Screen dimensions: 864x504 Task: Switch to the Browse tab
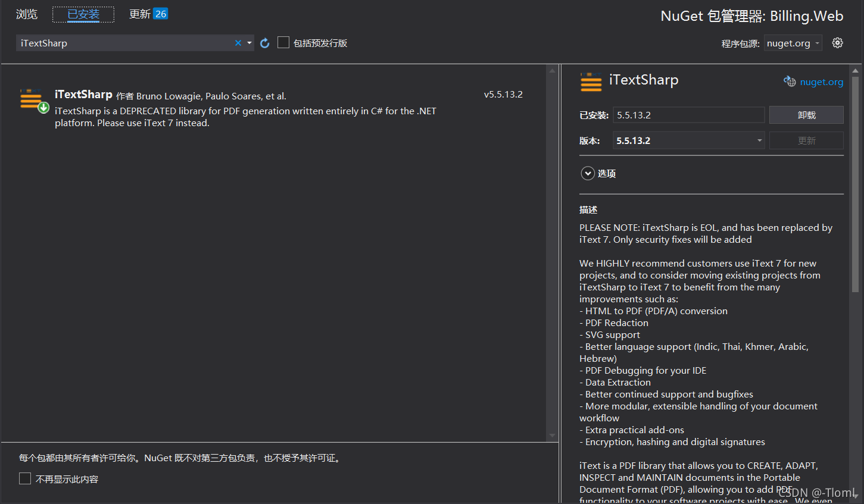click(x=27, y=14)
